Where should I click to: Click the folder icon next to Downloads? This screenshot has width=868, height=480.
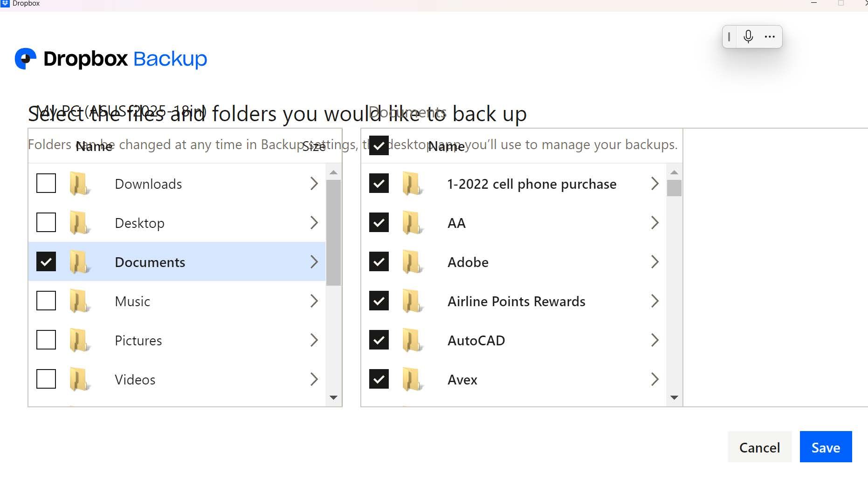coord(79,184)
